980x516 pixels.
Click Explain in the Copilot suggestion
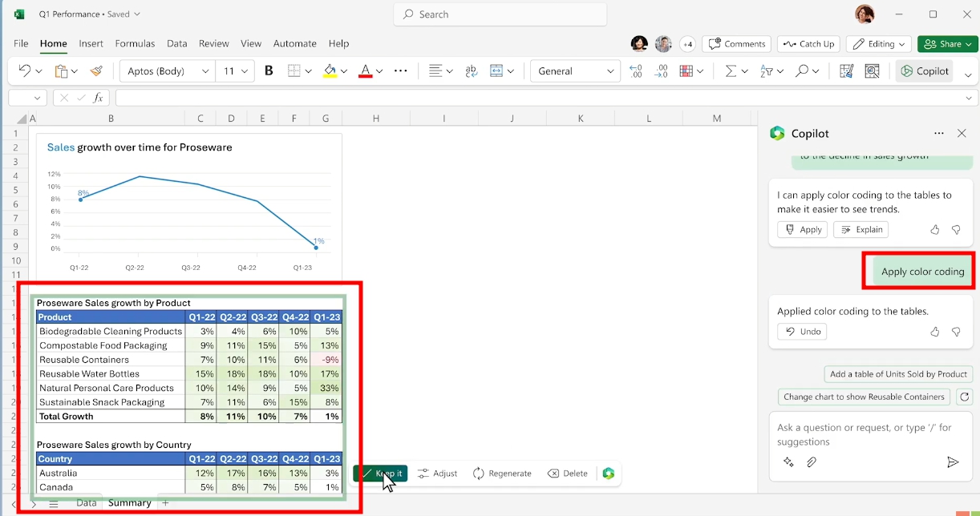tap(861, 230)
